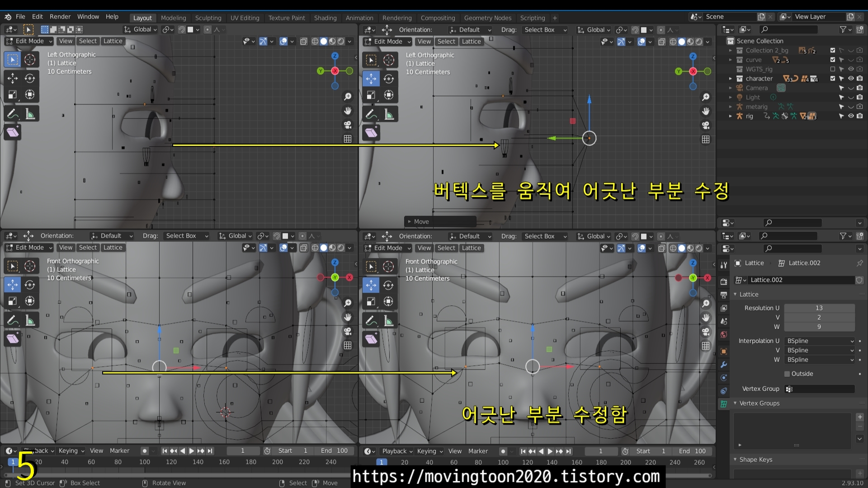Open the Active Tool properties tab
Image resolution: width=868 pixels, height=488 pixels.
click(x=724, y=265)
